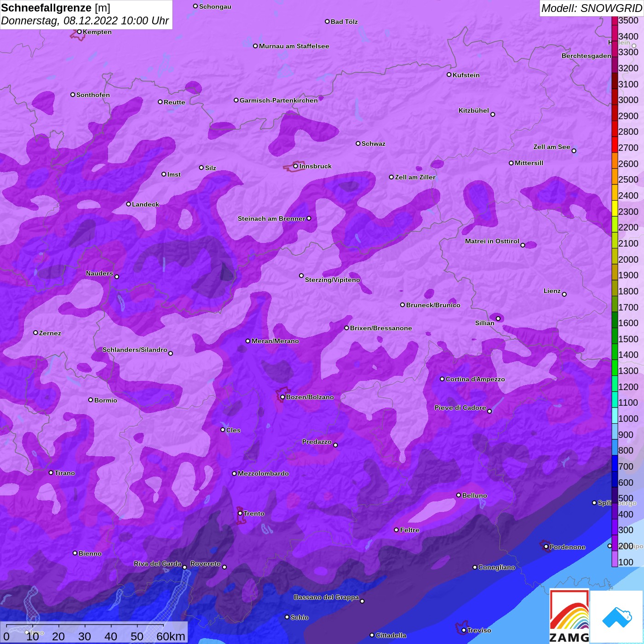Click the Matrei in Osttirol label

click(x=492, y=241)
